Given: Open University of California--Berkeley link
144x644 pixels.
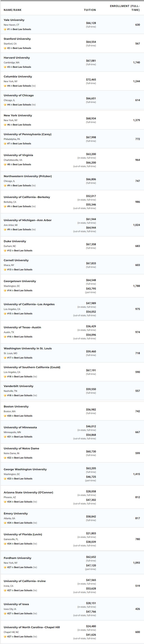Looking at the screenshot, I should tap(27, 197).
